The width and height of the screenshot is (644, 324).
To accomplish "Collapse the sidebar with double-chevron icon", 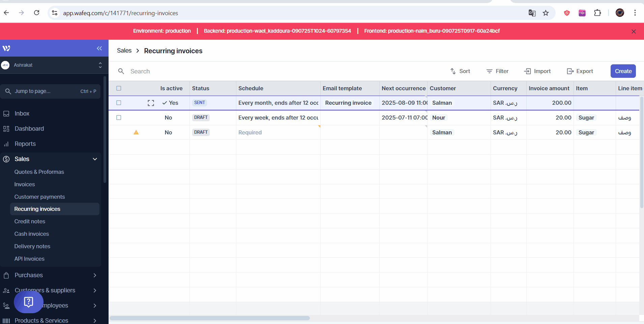I will tap(99, 48).
